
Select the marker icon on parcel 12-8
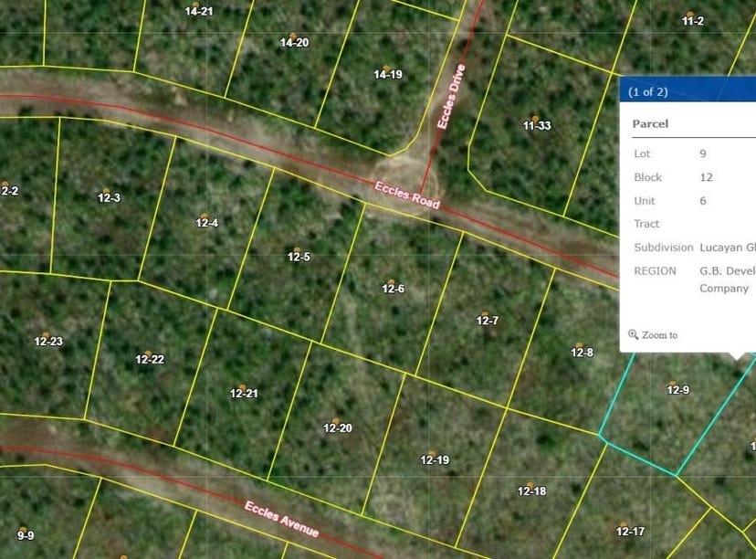click(580, 345)
